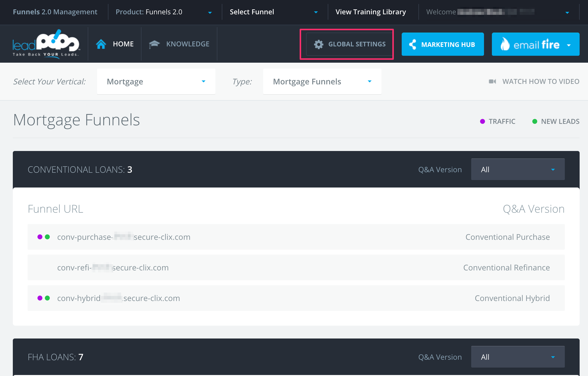This screenshot has width=588, height=376.
Task: Click purple traffic dot on conv-hybrid row
Action: pyautogui.click(x=40, y=298)
